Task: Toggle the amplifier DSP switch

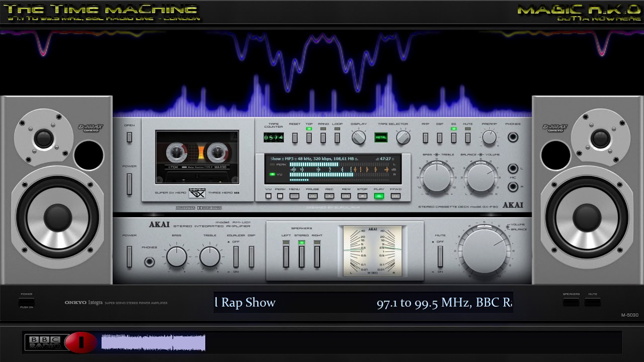Action: click(252, 256)
